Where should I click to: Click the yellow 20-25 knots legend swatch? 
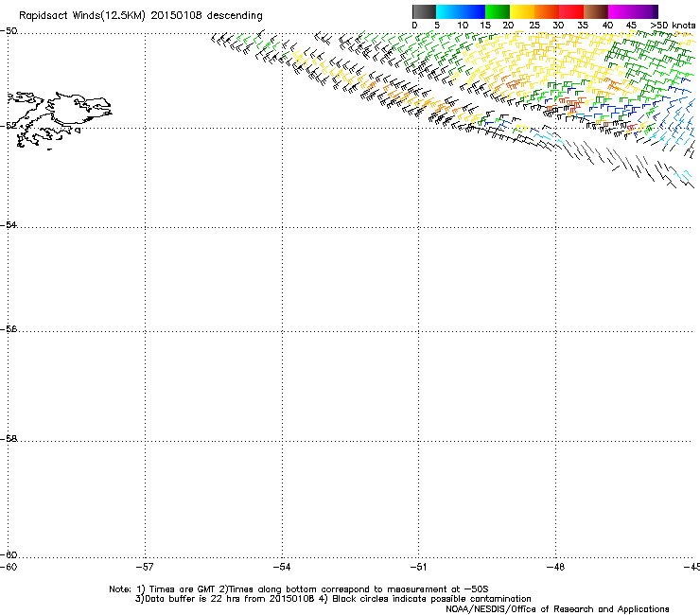pos(522,11)
